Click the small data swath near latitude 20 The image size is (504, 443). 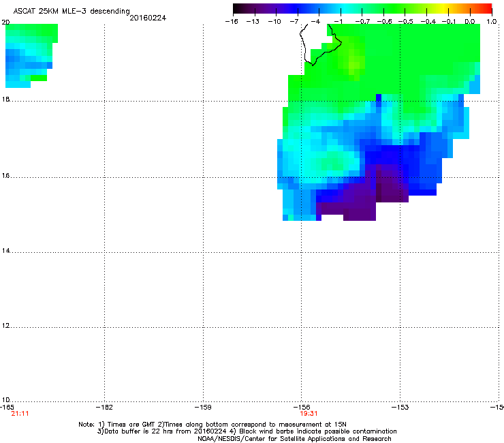click(x=31, y=55)
